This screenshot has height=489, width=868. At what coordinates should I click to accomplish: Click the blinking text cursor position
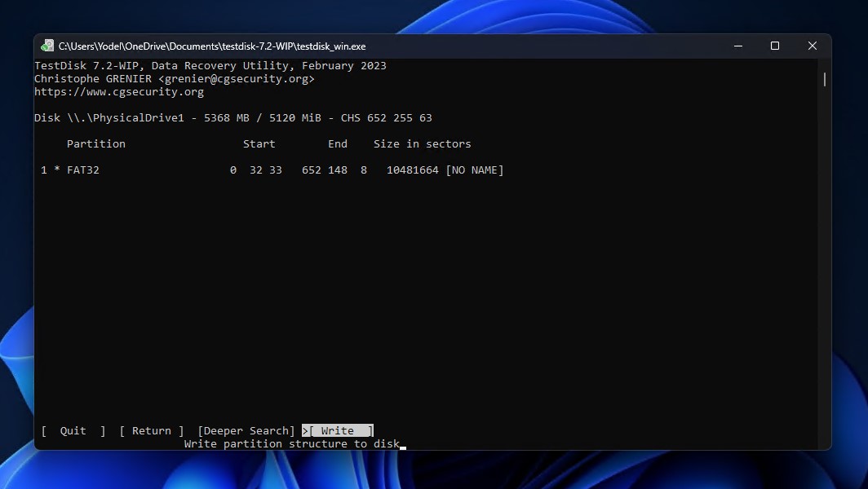point(401,446)
